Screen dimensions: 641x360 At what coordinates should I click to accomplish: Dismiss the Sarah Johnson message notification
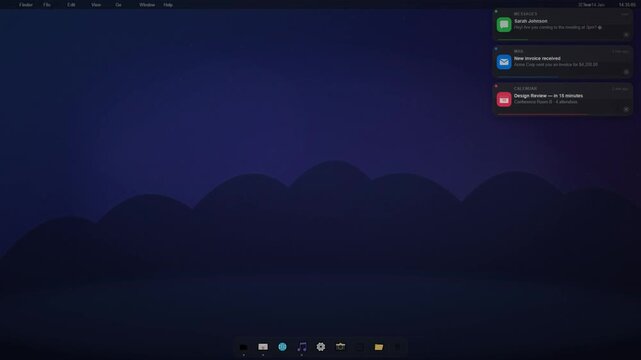point(626,35)
